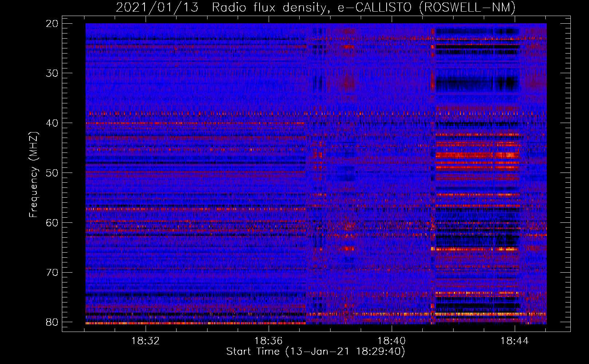This screenshot has width=589, height=364.
Task: Click the frequency tick label 80
Action: pyautogui.click(x=52, y=322)
